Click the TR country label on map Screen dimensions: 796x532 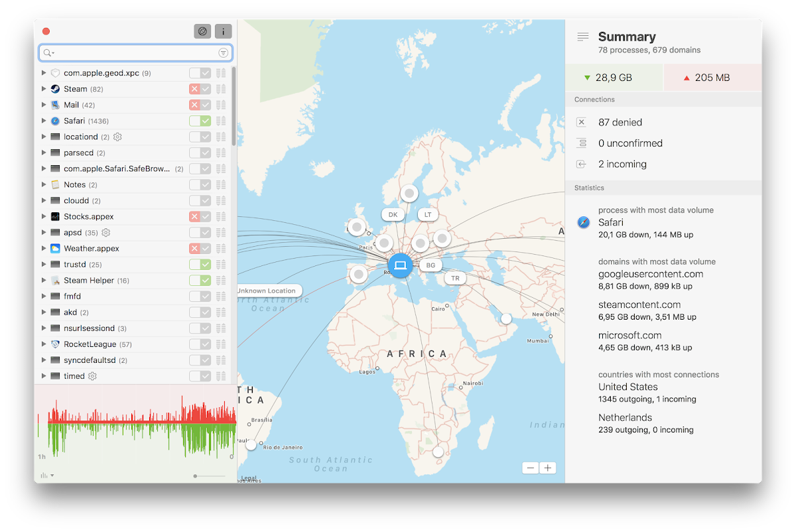click(455, 279)
